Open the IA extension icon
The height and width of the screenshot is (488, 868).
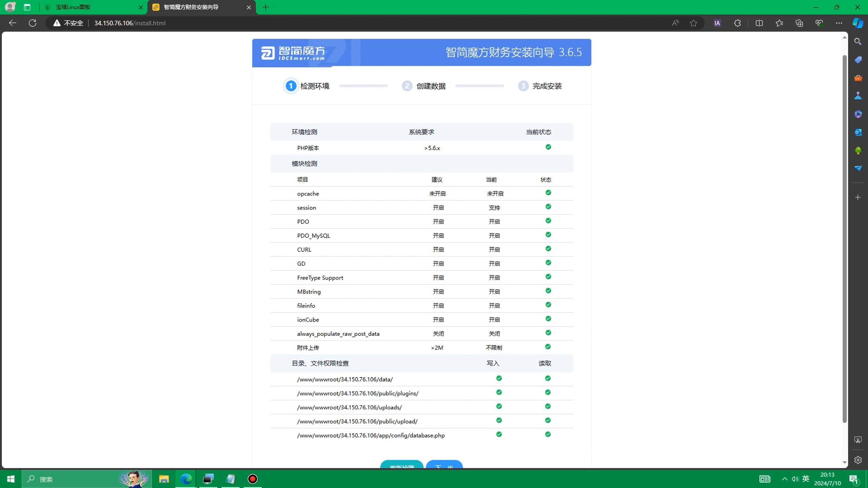(x=717, y=23)
